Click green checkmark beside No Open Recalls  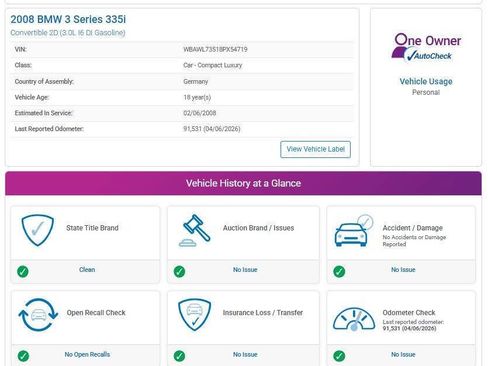[23, 356]
